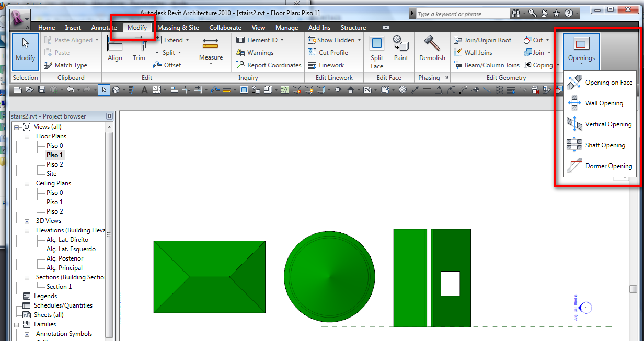Collapse the Views (all) tree node
The height and width of the screenshot is (341, 644).
point(17,127)
